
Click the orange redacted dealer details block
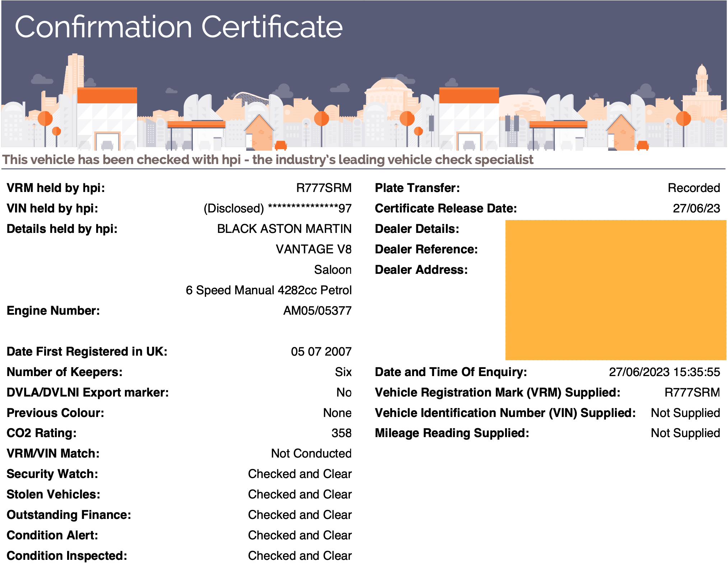click(x=616, y=290)
